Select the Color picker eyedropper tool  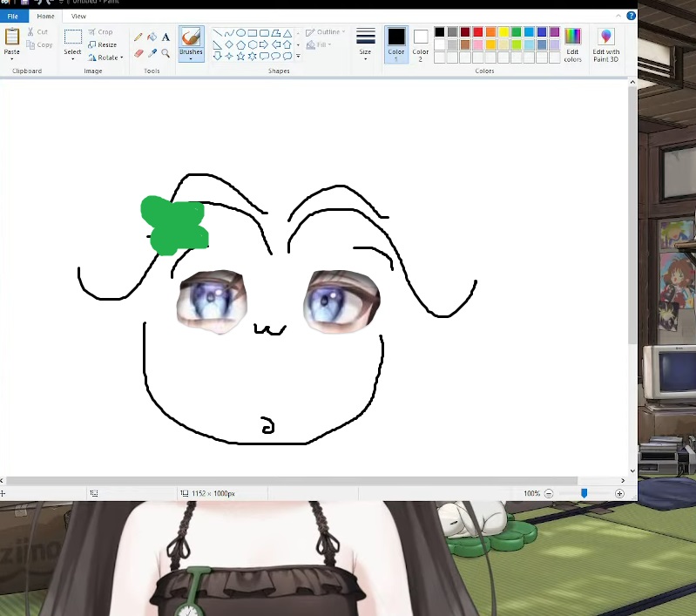tap(152, 53)
